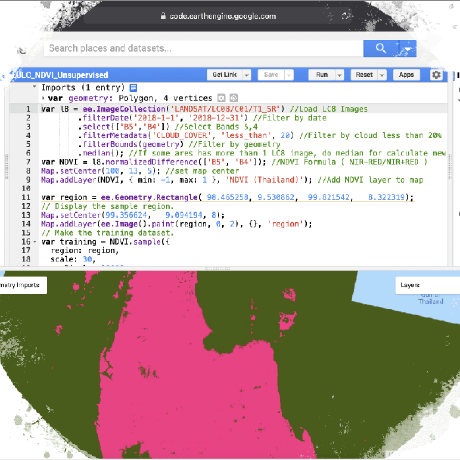Screen dimensions: 460x460
Task: Click 'scale: 30,' on line 18
Action: (x=73, y=259)
